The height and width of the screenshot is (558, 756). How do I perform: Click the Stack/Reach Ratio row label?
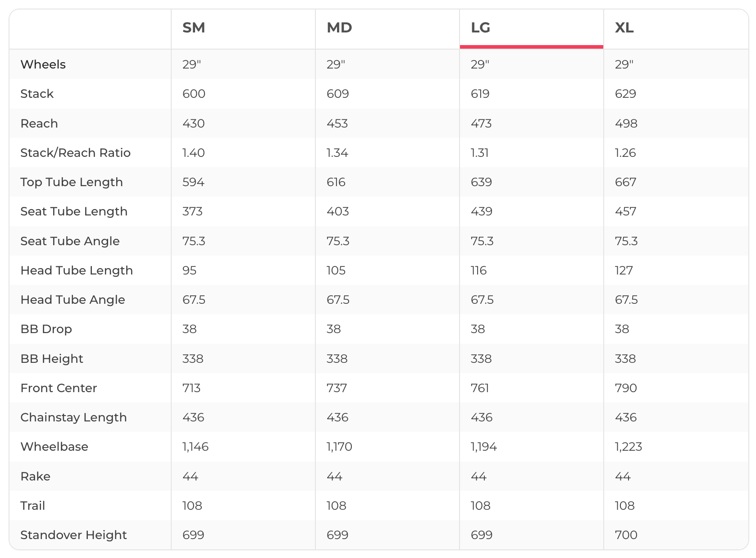[75, 153]
